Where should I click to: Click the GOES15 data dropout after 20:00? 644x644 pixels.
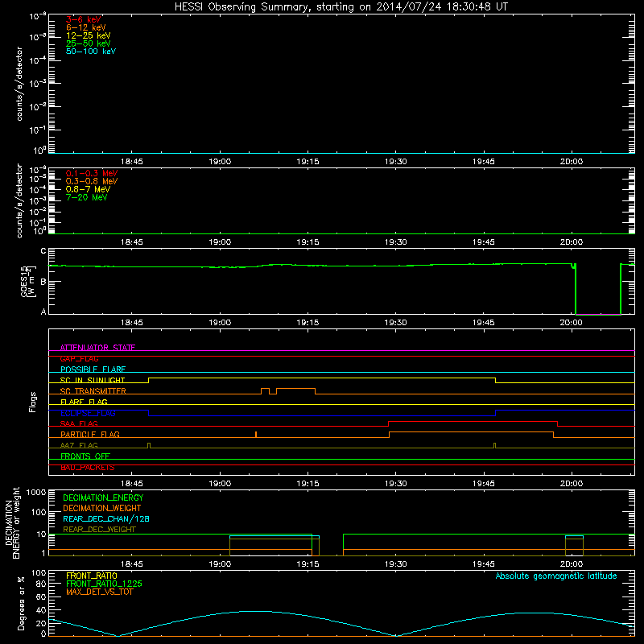click(x=598, y=290)
